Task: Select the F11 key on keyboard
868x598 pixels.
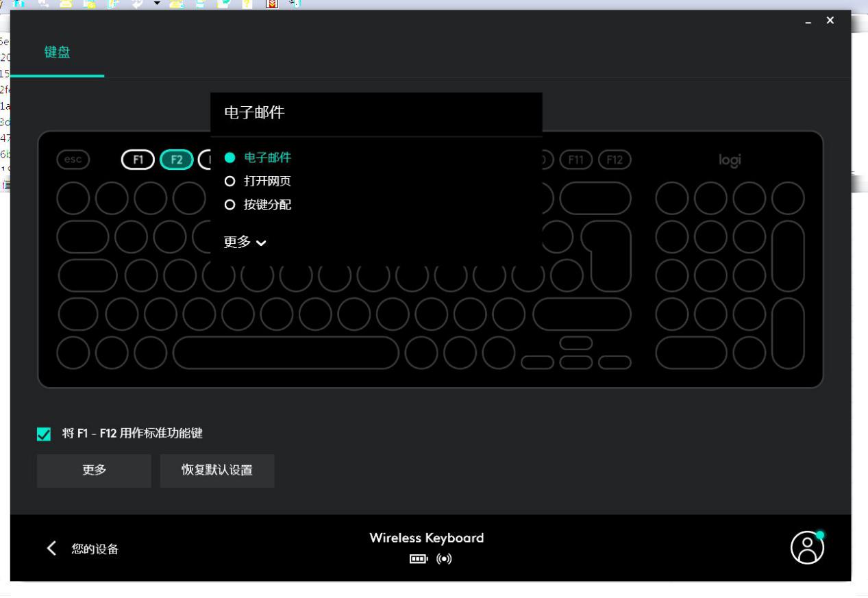Action: 576,160
